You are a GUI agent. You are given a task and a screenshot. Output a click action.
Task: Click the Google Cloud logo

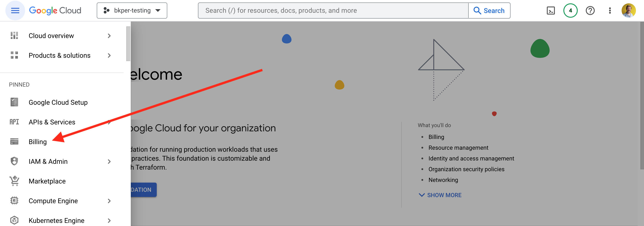tap(55, 10)
